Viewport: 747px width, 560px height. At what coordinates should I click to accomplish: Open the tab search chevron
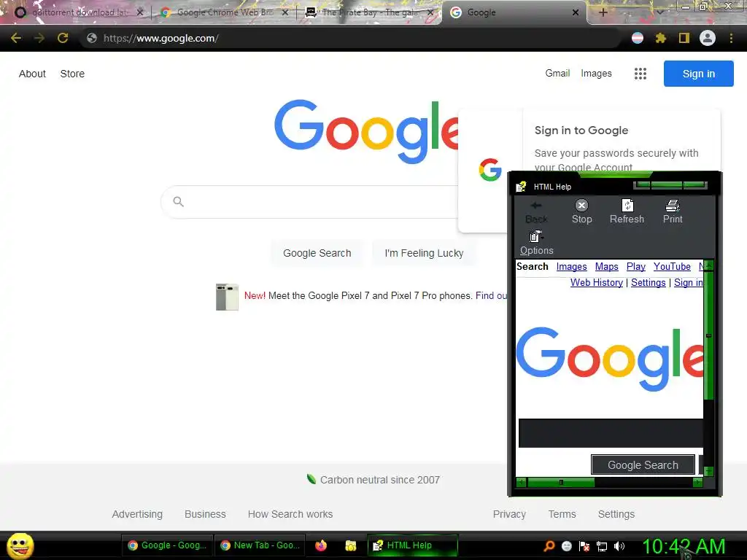coord(659,12)
